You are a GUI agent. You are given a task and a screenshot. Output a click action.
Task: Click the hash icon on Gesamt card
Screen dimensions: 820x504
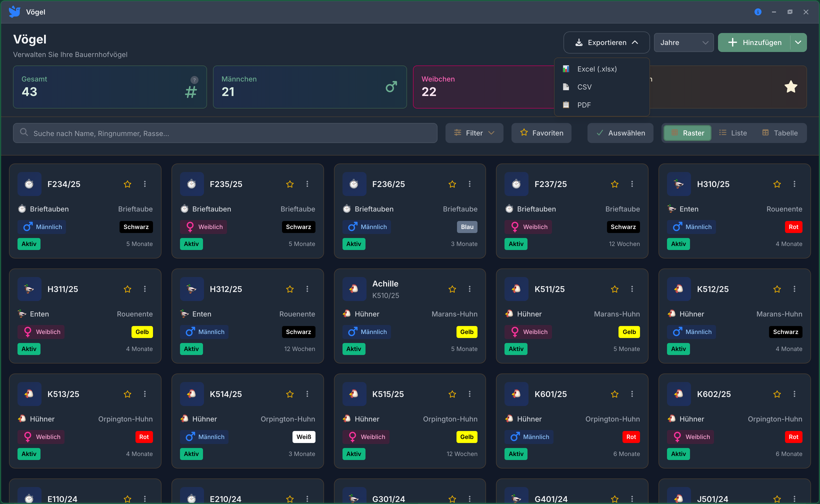[191, 92]
